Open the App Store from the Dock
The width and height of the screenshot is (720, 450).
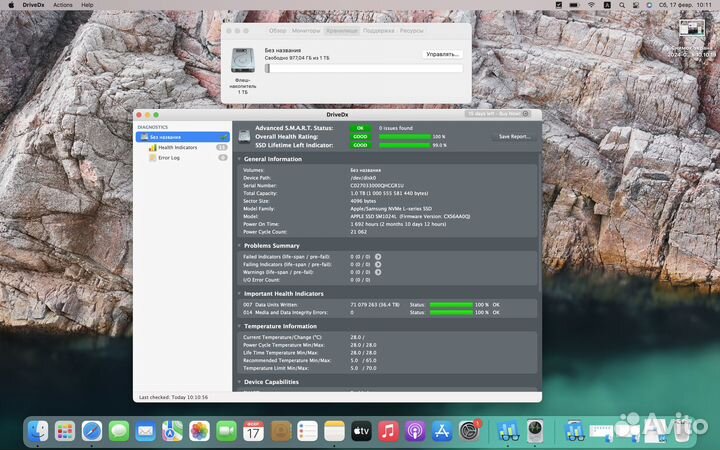(x=442, y=431)
